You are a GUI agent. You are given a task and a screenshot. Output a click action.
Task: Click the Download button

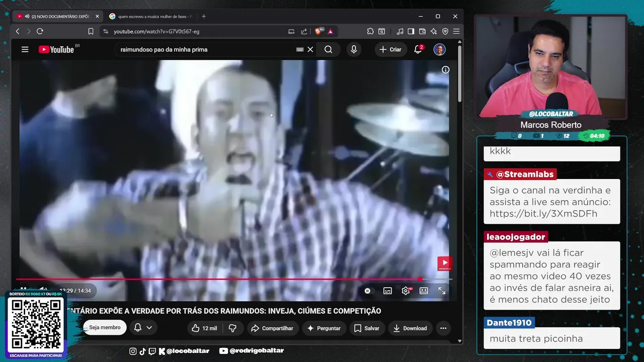[410, 328]
